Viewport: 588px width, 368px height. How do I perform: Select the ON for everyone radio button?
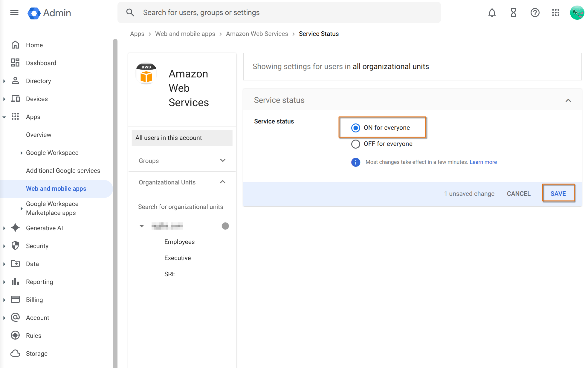tap(355, 128)
